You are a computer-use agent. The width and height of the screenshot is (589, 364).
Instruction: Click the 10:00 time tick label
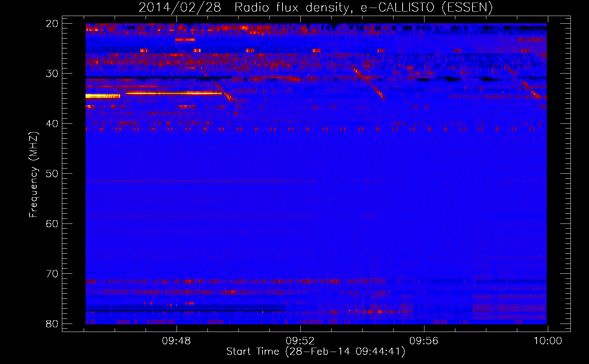point(548,341)
